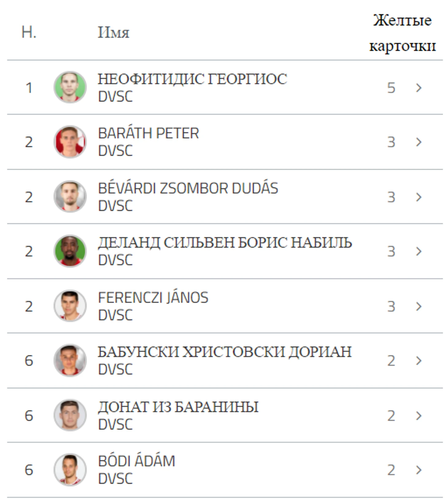
Task: Click the Имя column header
Action: coord(114,32)
